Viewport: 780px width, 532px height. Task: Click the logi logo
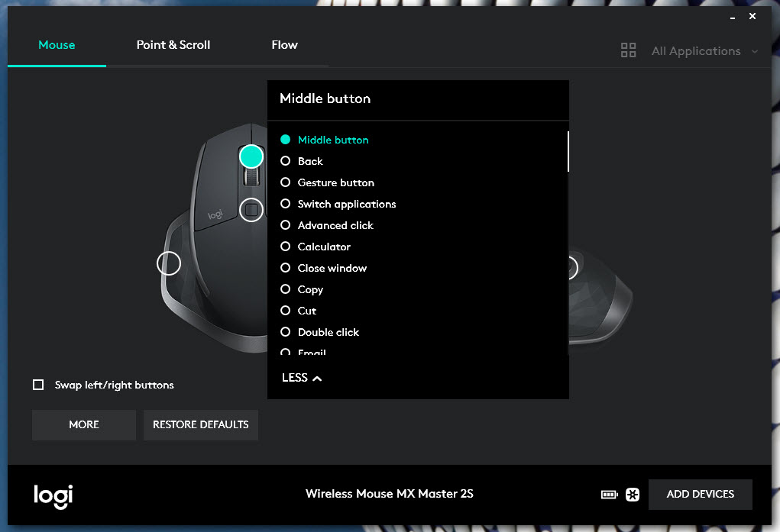[x=53, y=496]
